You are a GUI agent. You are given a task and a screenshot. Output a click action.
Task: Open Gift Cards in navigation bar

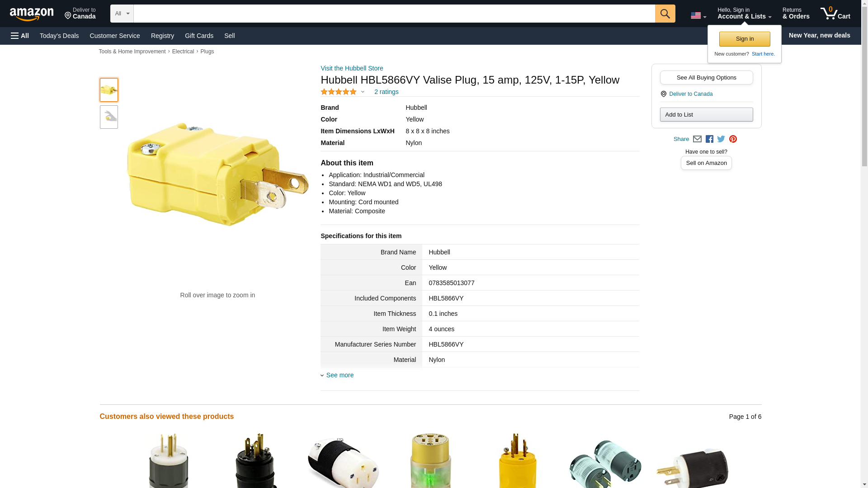coord(199,36)
